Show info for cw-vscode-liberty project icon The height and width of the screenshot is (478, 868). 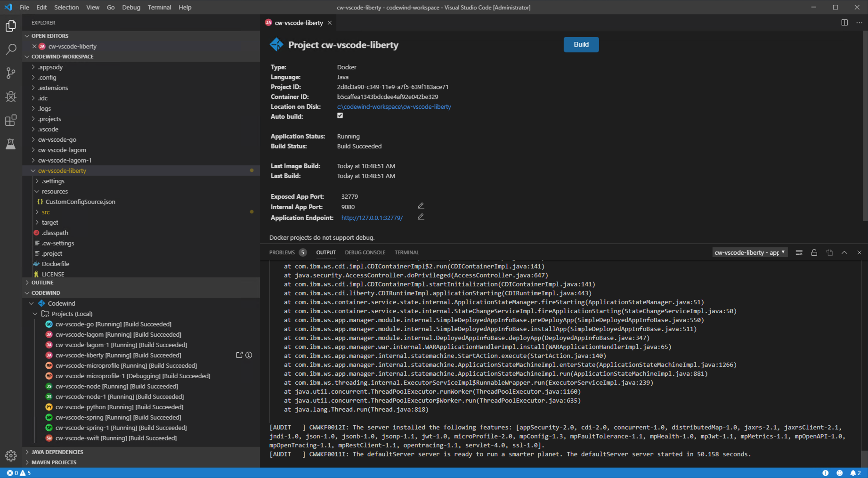[249, 355]
